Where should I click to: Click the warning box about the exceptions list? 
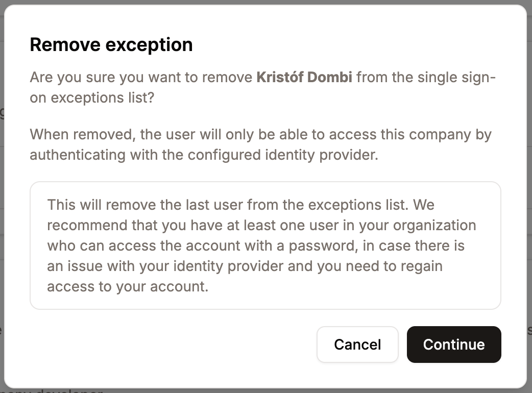266,245
